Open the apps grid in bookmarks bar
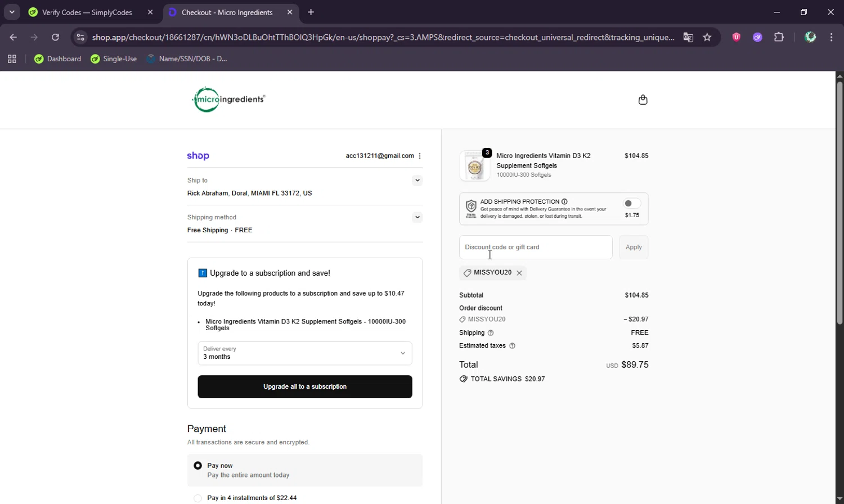This screenshot has width=844, height=504. tap(12, 58)
